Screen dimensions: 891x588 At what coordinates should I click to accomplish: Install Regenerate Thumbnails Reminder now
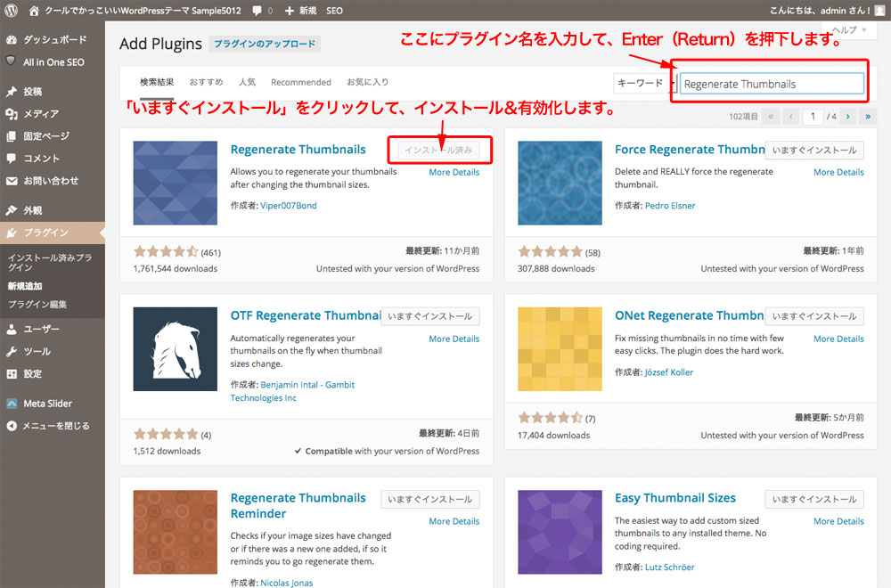(430, 500)
